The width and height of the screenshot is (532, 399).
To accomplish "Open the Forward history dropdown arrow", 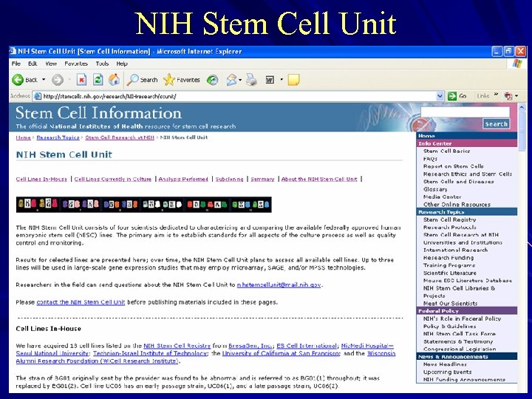I will tap(69, 80).
